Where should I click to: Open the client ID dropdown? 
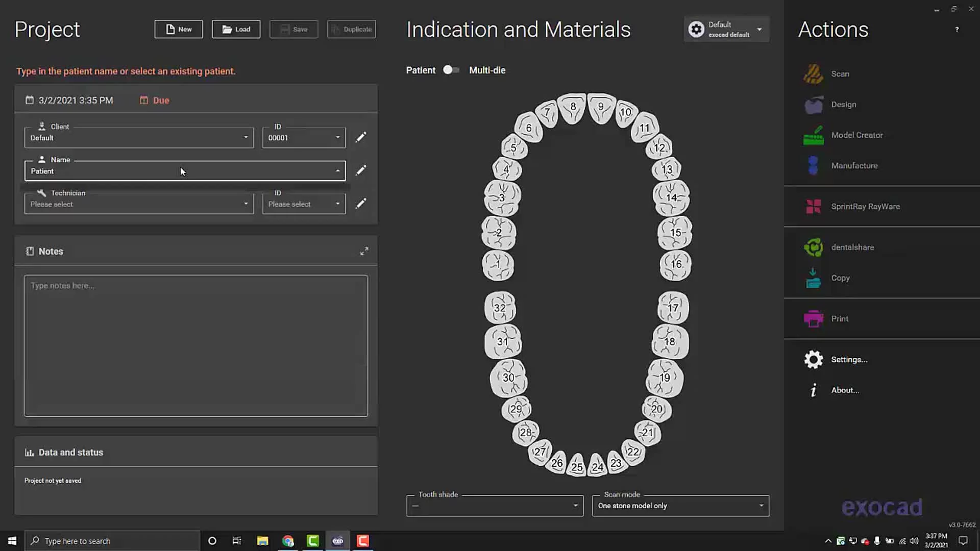tap(304, 138)
